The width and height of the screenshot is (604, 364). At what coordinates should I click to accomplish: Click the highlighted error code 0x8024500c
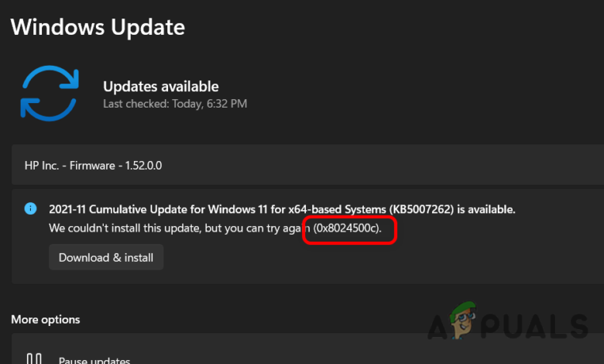click(347, 228)
